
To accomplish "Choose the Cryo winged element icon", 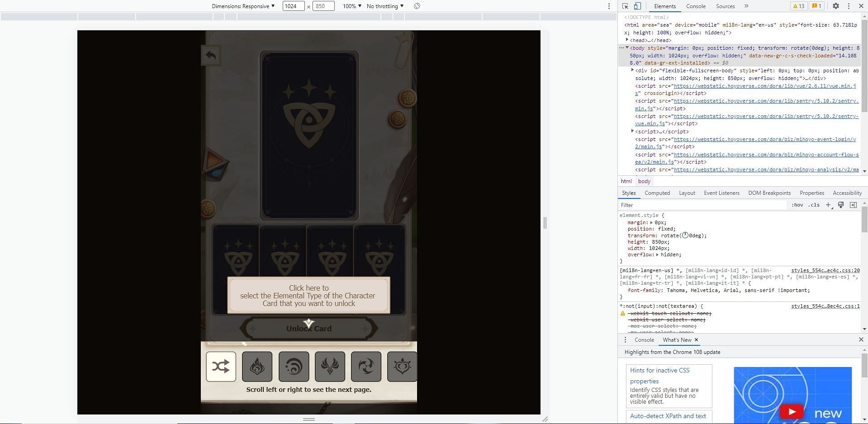I will (330, 367).
